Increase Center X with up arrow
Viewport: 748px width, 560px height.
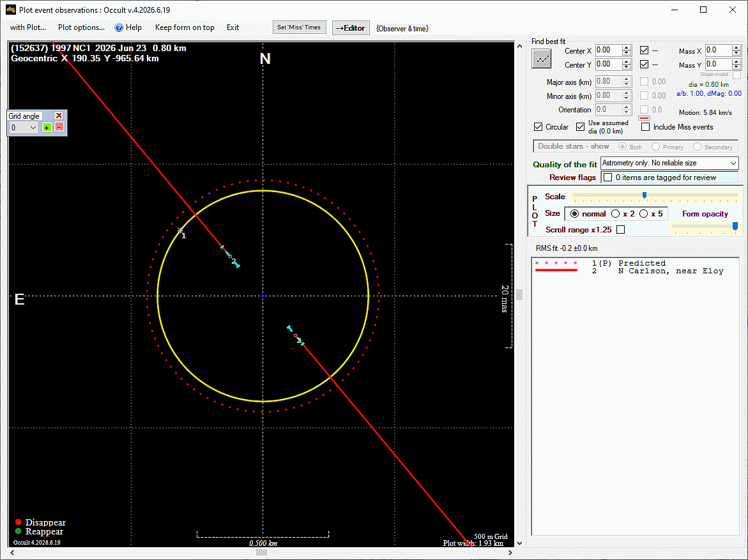[x=627, y=48]
